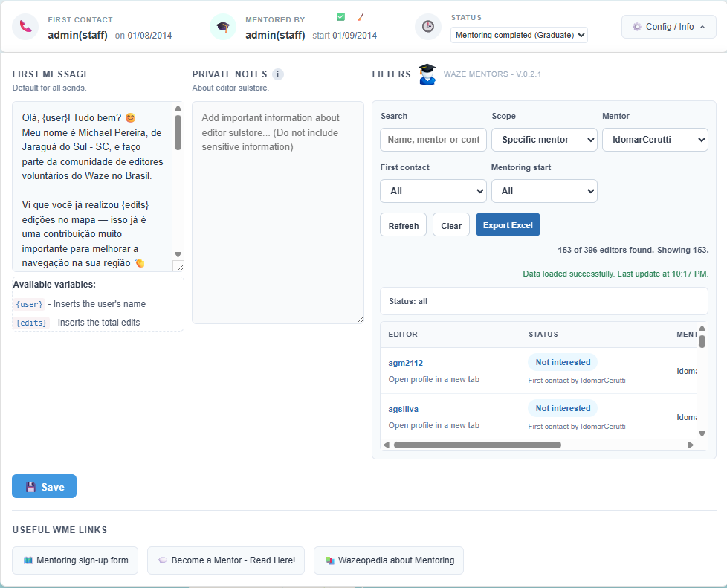Click the Save button
Viewport: 727px width, 588px height.
44,487
